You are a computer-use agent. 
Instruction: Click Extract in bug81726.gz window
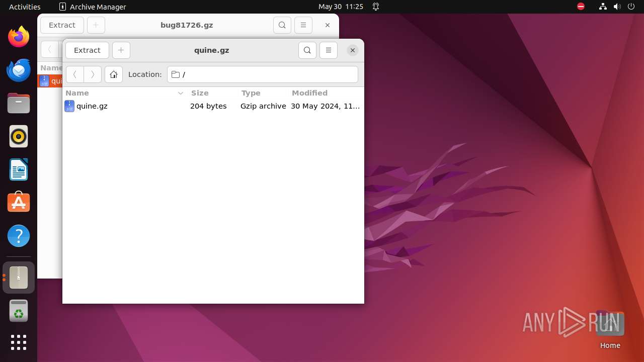[x=62, y=25]
